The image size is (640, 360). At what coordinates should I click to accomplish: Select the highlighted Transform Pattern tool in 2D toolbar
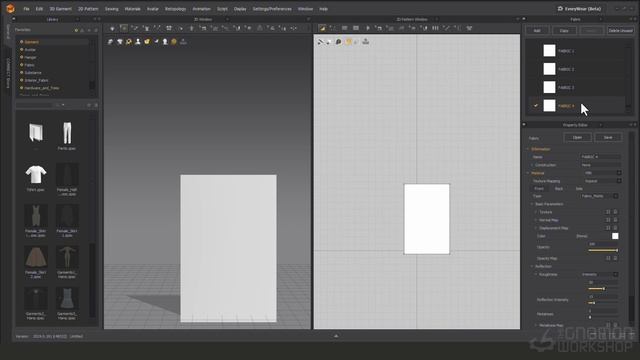point(322,28)
